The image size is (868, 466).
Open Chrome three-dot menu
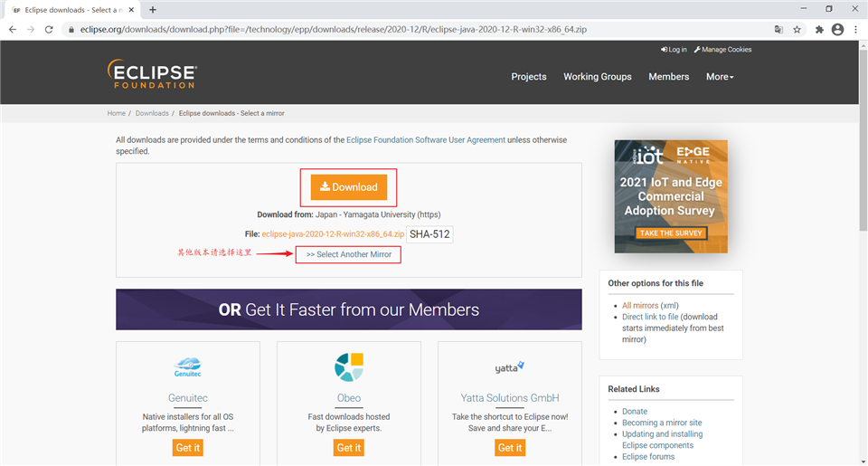856,29
